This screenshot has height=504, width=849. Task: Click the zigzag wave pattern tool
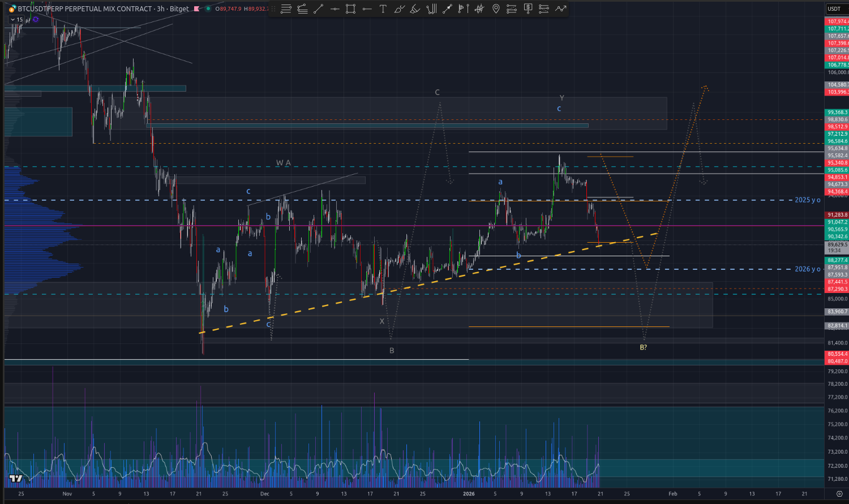(x=560, y=8)
